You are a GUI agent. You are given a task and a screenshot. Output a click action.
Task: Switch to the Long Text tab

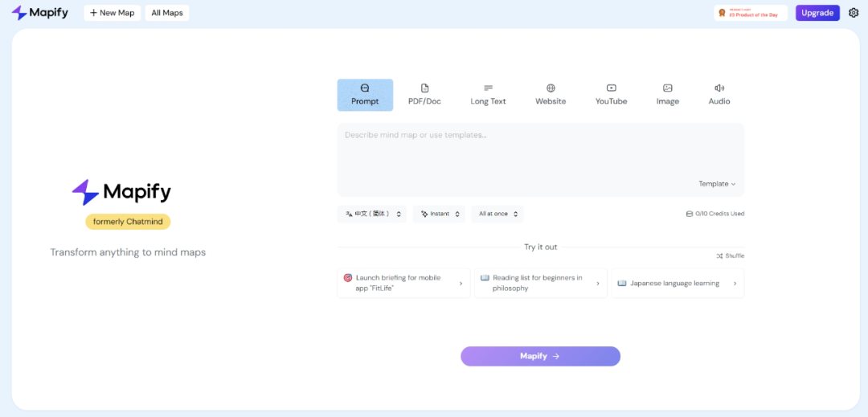coord(489,95)
